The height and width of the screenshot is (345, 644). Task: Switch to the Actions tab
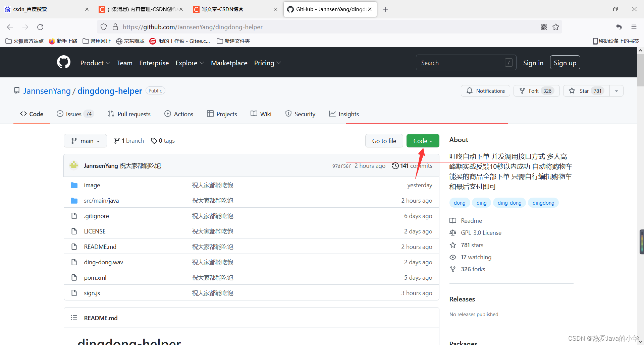179,114
